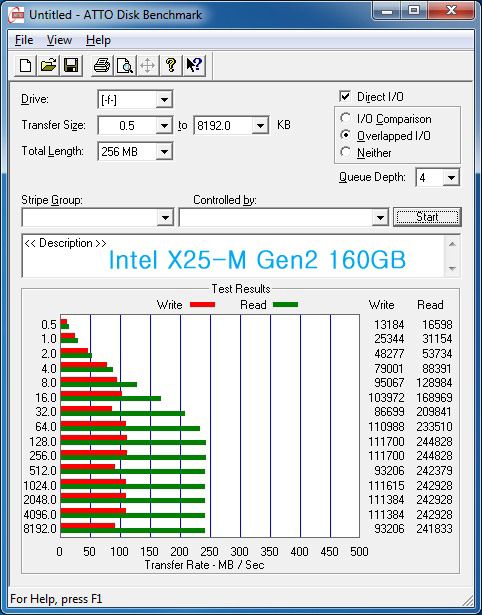The width and height of the screenshot is (482, 615).
Task: Click Description box scroll down arrow
Action: [452, 268]
